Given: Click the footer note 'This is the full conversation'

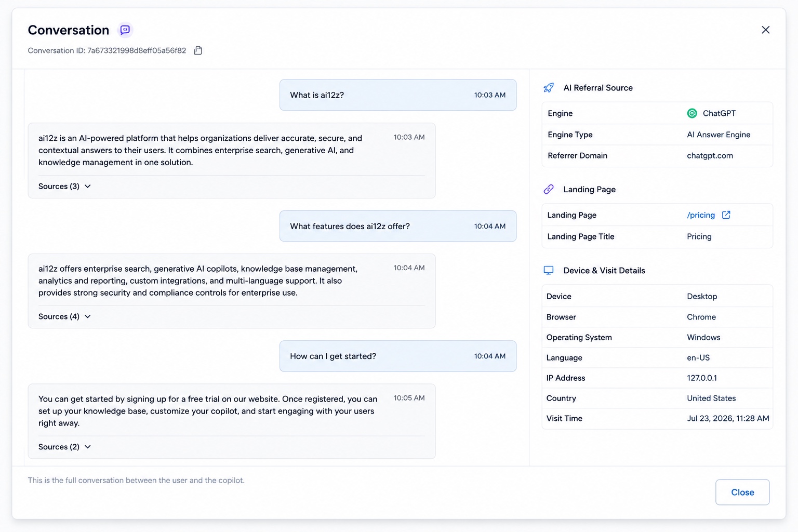Looking at the screenshot, I should (x=136, y=481).
